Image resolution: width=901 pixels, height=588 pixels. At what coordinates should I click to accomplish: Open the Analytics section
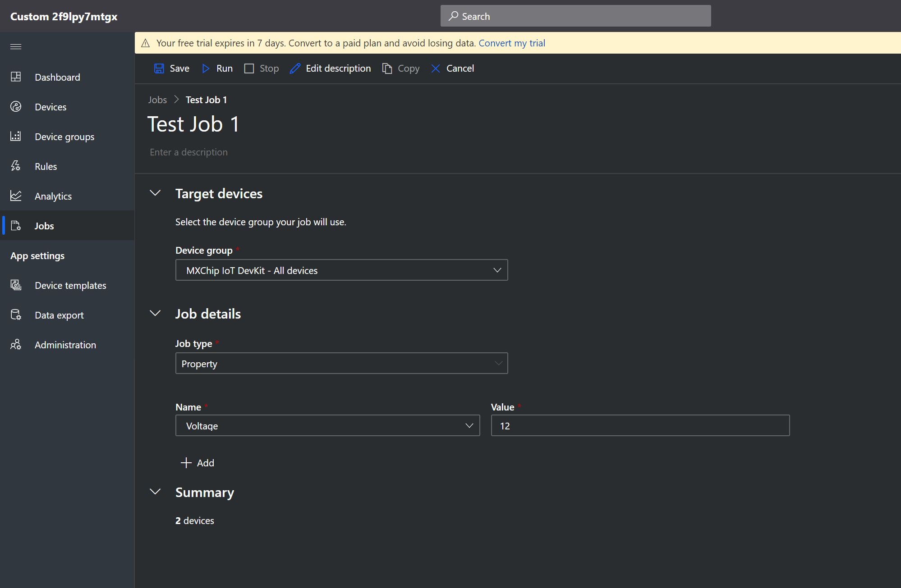pos(53,196)
